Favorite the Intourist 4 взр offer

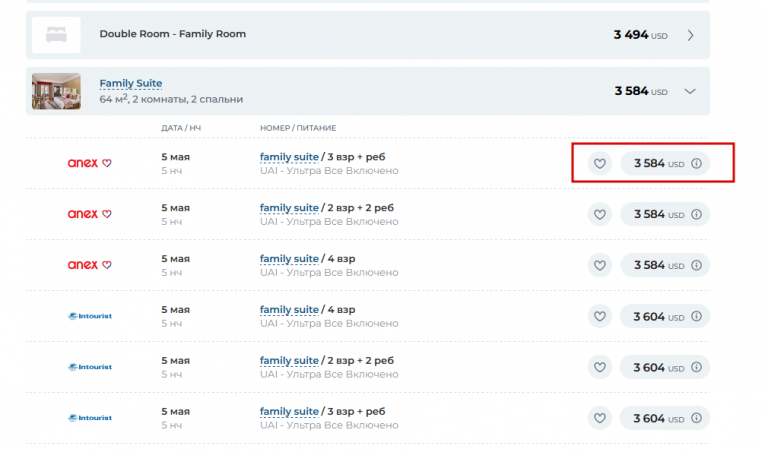click(600, 316)
